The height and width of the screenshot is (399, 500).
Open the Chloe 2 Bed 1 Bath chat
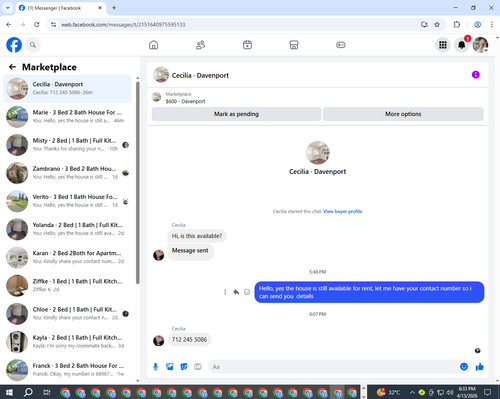coord(67,314)
